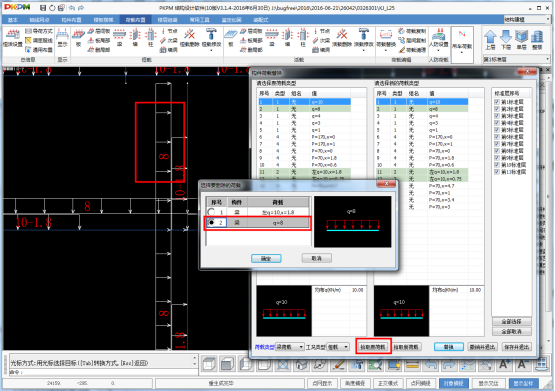This screenshot has height=391, width=555.
Task: Click the red-cross load delete icon
Action: [x=190, y=39]
